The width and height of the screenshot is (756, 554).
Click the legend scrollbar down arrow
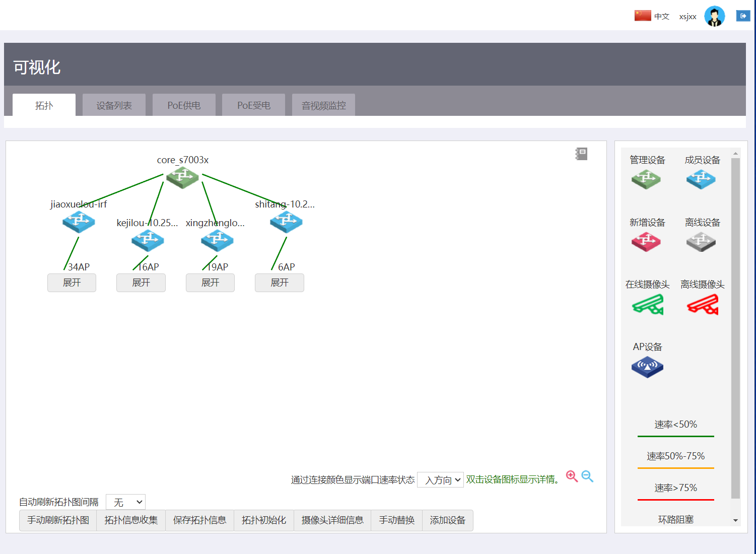pos(735,520)
